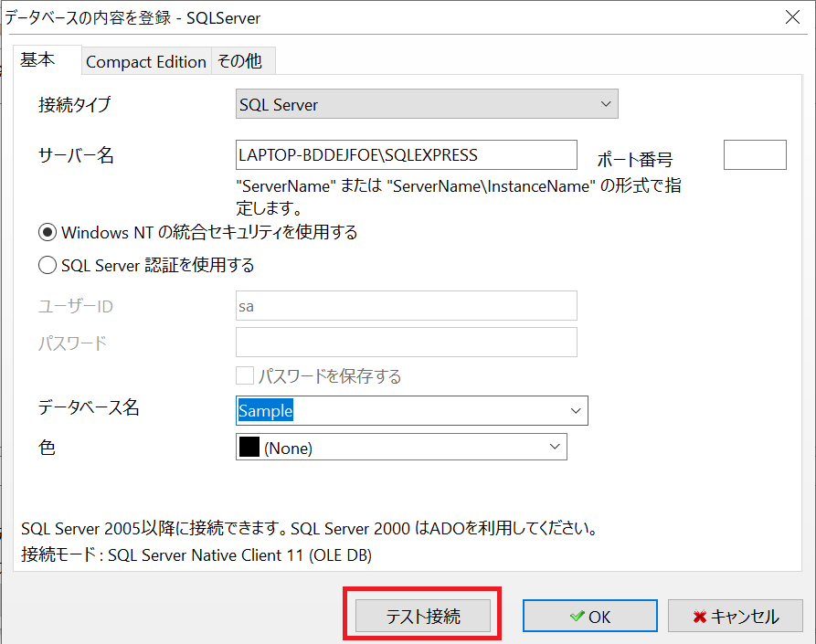Click the サーバー名 label
The height and width of the screenshot is (644, 816).
point(76,155)
